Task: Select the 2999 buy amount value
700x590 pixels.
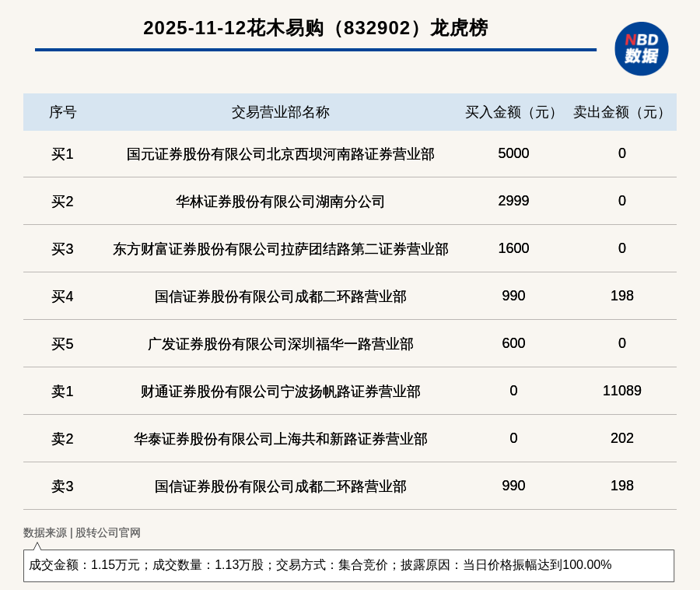Action: (513, 201)
